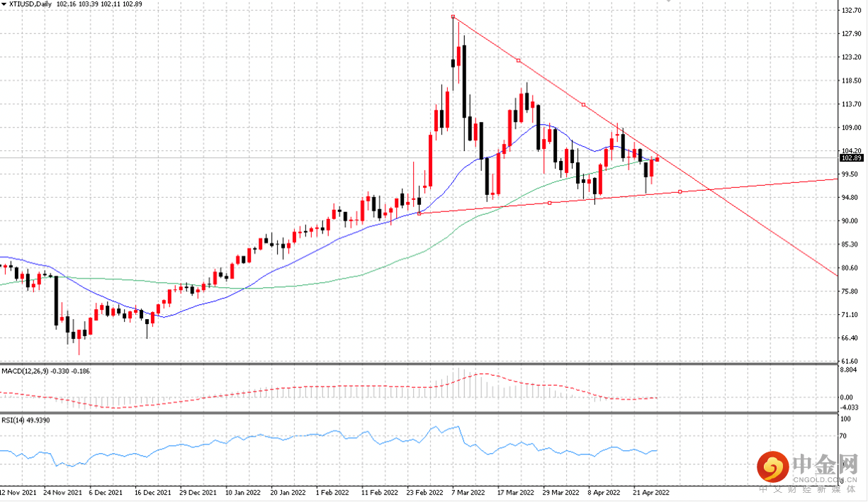This screenshot has width=868, height=502.
Task: Select the 6 Dec 2021 date label
Action: click(x=106, y=491)
